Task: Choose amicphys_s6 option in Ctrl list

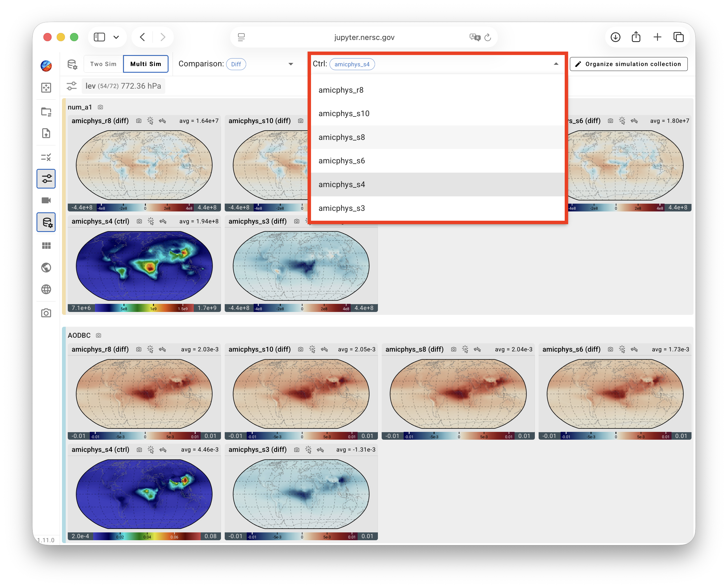Action: click(438, 161)
